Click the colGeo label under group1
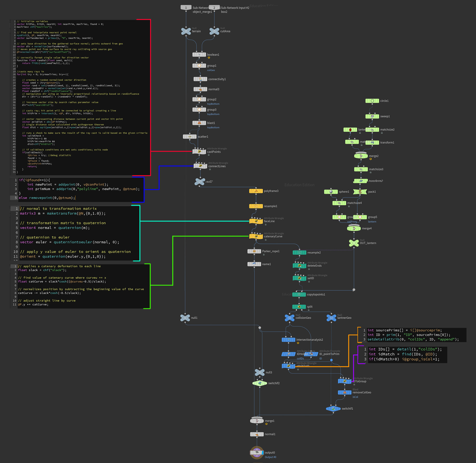 (211, 70)
